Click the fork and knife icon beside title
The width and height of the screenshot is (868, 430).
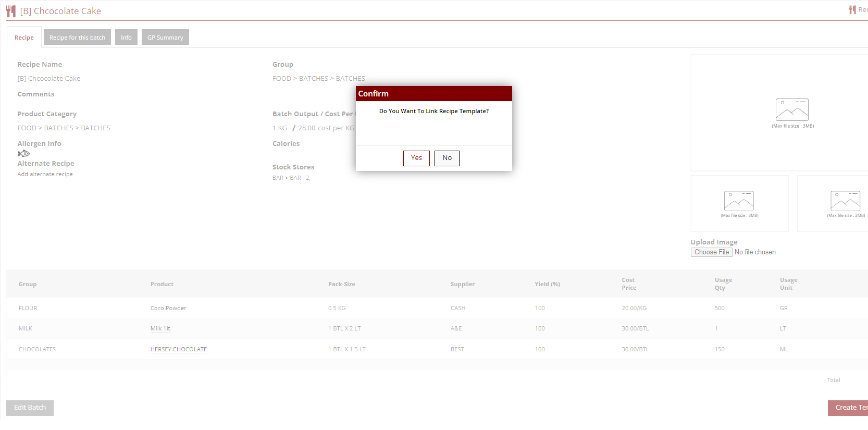(x=11, y=11)
